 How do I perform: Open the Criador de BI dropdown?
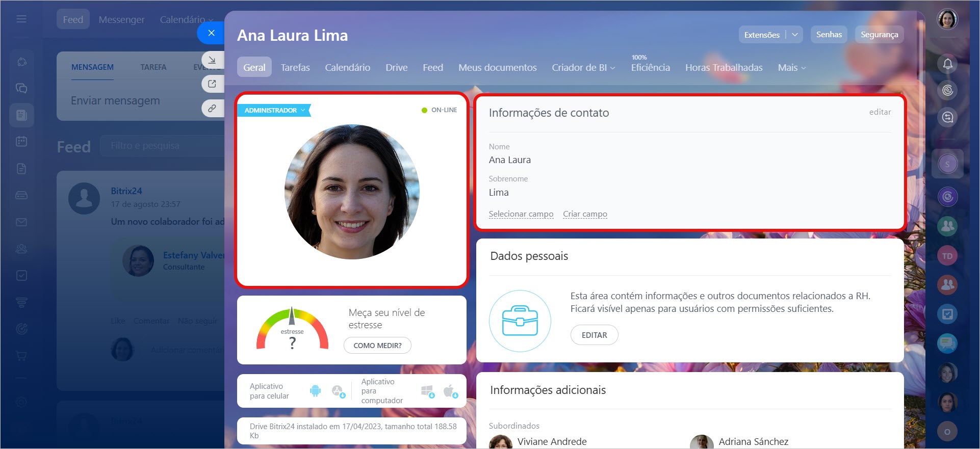[583, 68]
